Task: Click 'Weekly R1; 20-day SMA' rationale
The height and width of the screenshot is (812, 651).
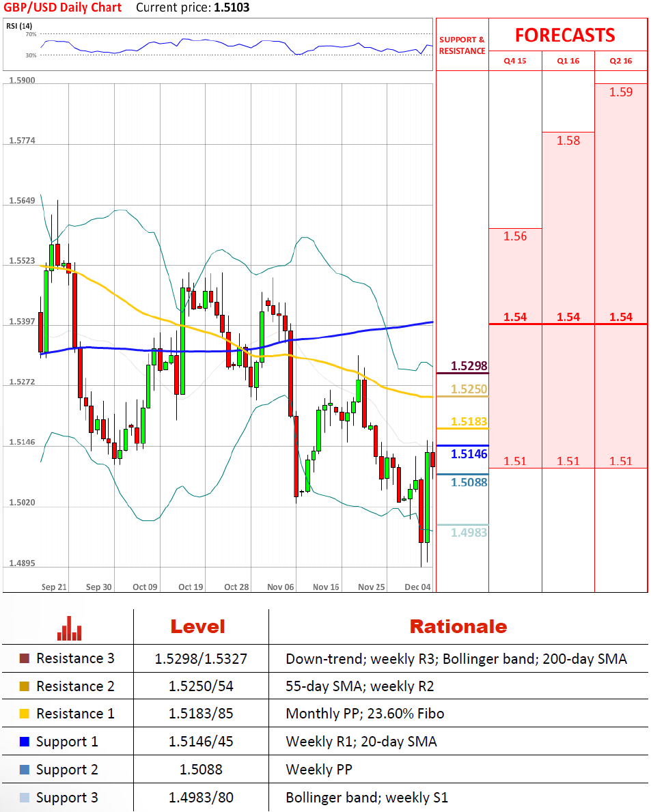Action: [361, 742]
